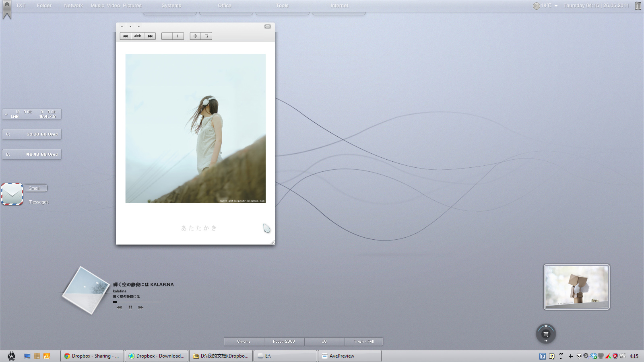
Task: Open the Tools menu in top bar
Action: [282, 6]
